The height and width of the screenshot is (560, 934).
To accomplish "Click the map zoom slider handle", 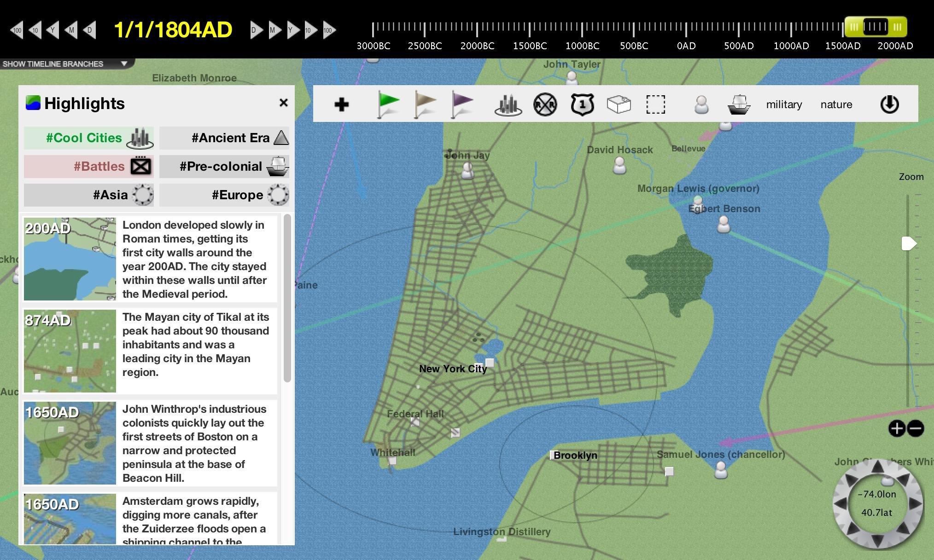I will pyautogui.click(x=909, y=243).
